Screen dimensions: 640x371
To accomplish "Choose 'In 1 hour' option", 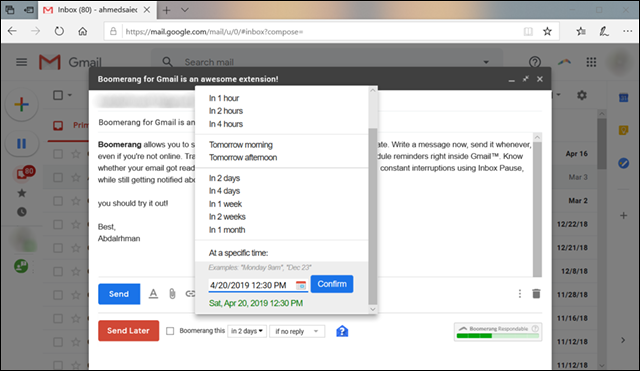I will [224, 98].
